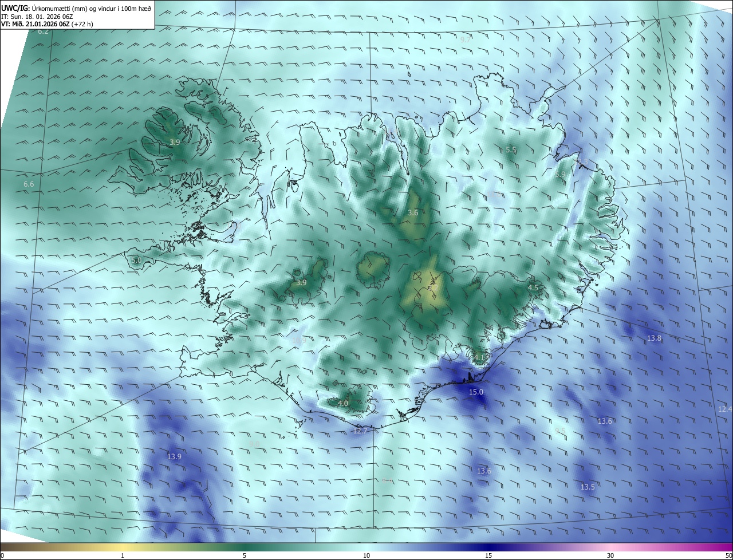Click the 13.9 value label
The height and width of the screenshot is (560, 733).
pos(175,456)
